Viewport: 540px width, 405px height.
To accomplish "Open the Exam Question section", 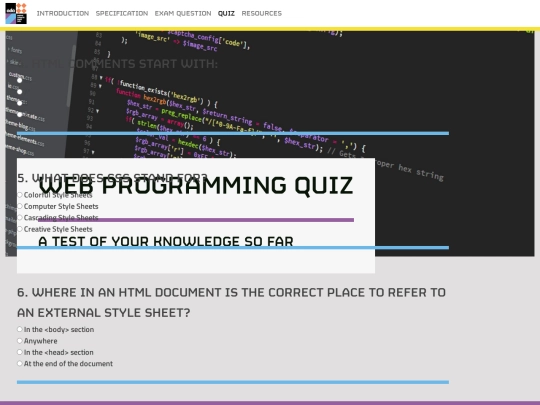I will (183, 13).
